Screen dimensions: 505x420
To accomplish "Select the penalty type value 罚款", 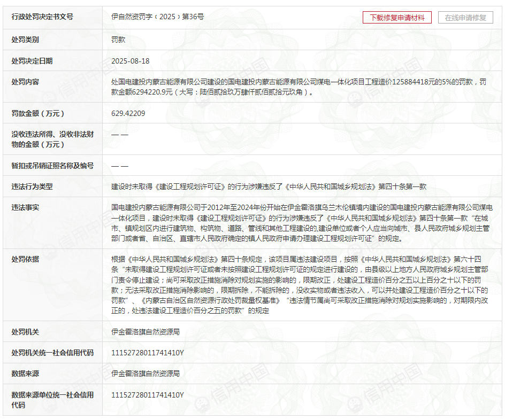I will click(118, 40).
